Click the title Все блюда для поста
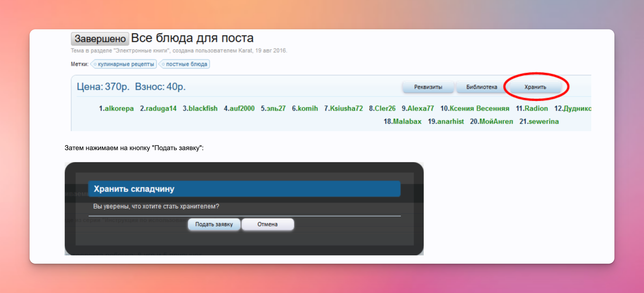Image resolution: width=644 pixels, height=293 pixels. (x=192, y=38)
